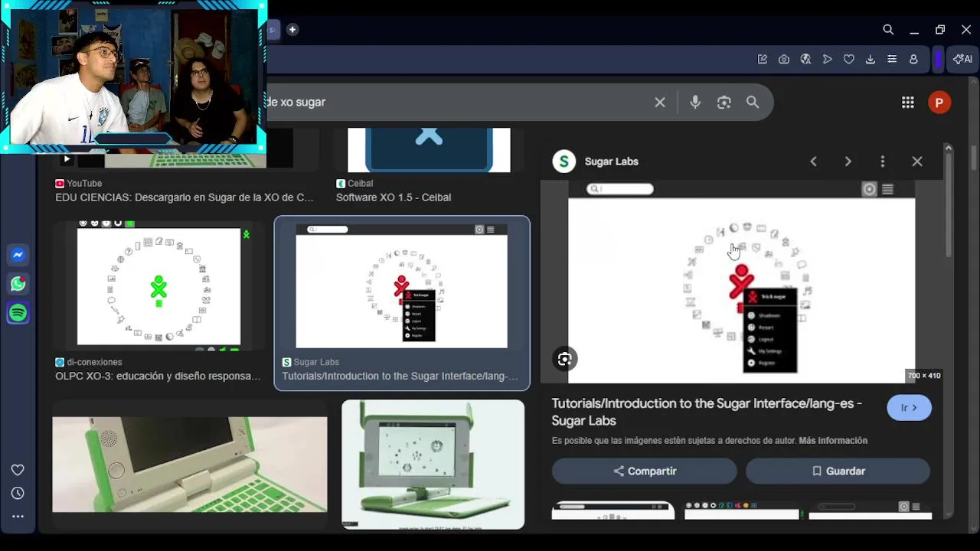Select the red XO Sugar Labs thumbnail
The image size is (980, 551).
(x=401, y=286)
